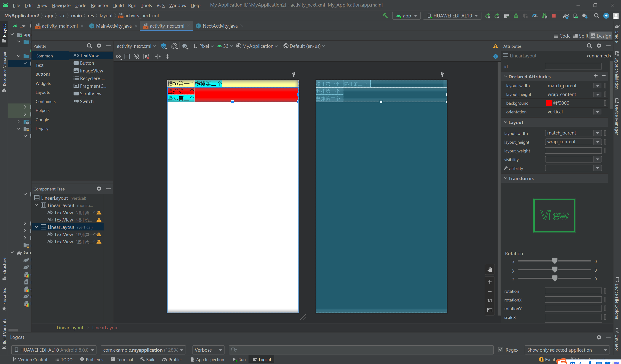Image resolution: width=621 pixels, height=364 pixels.
Task: Click the Pan hand tool icon
Action: (490, 269)
